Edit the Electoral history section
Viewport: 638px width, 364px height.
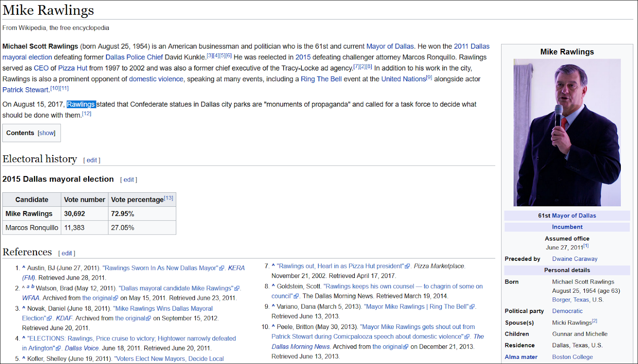click(x=92, y=160)
